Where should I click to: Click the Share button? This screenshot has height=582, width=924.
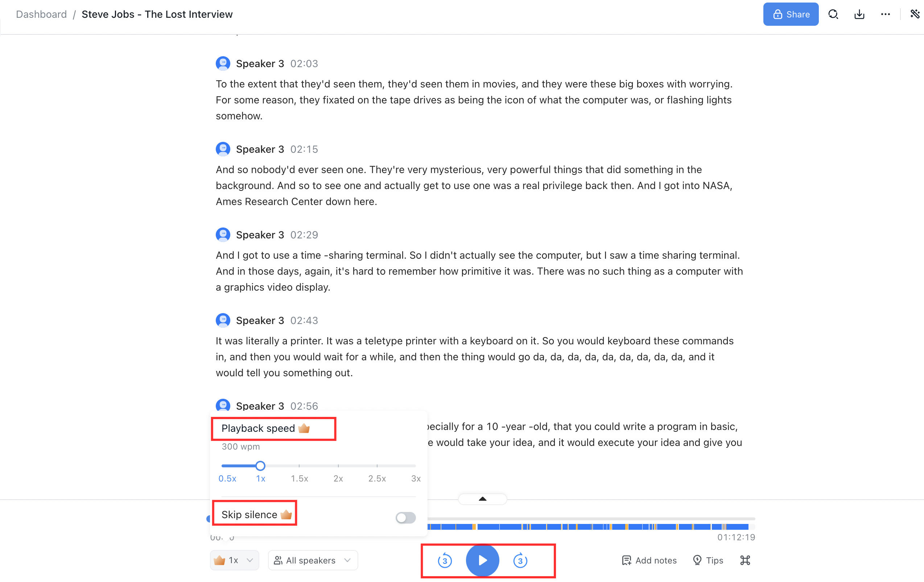click(791, 14)
